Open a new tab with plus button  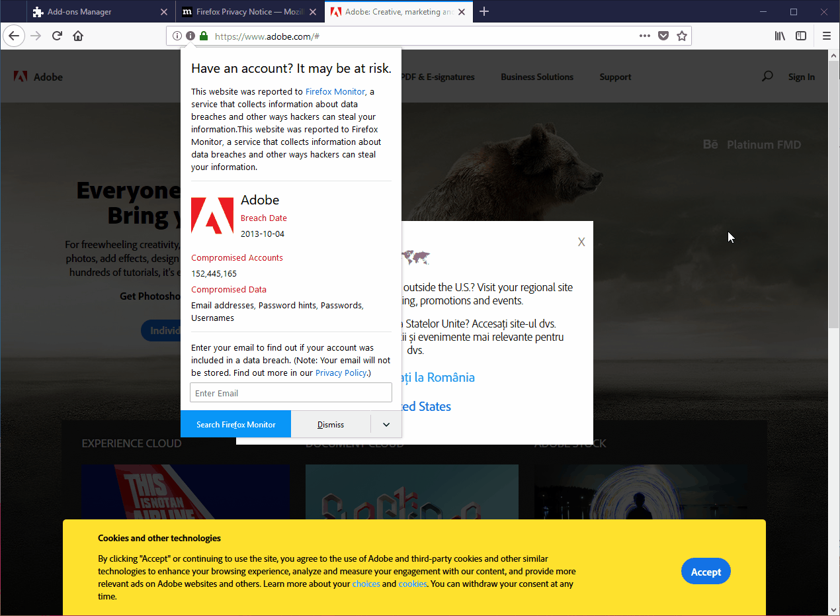(x=484, y=11)
